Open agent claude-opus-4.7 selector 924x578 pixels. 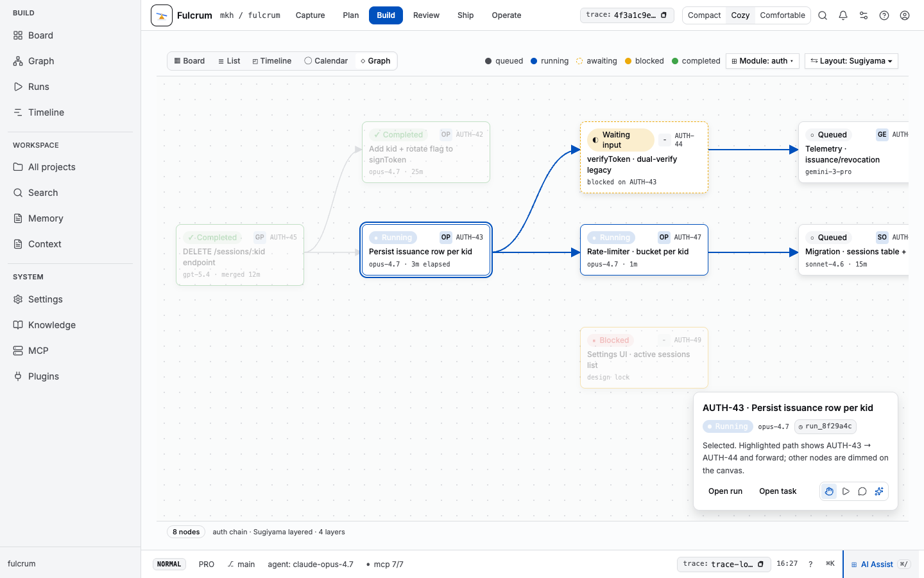pos(311,564)
